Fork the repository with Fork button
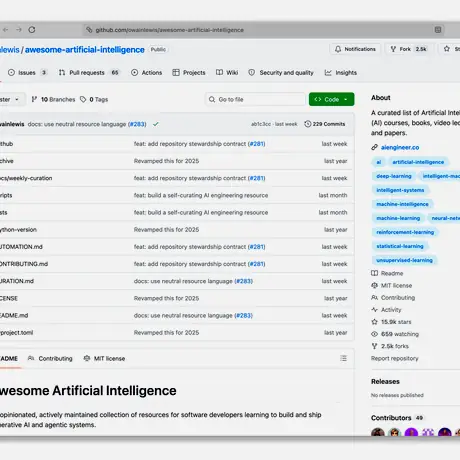 409,49
